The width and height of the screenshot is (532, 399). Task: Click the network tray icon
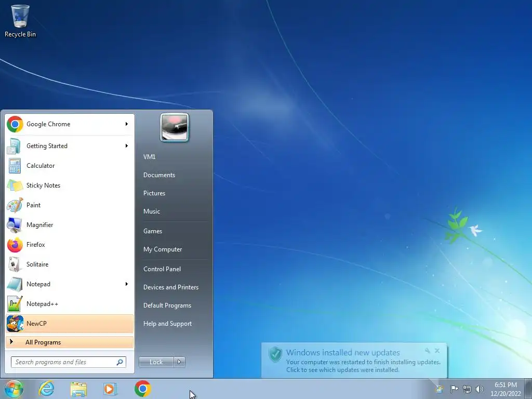pos(467,389)
